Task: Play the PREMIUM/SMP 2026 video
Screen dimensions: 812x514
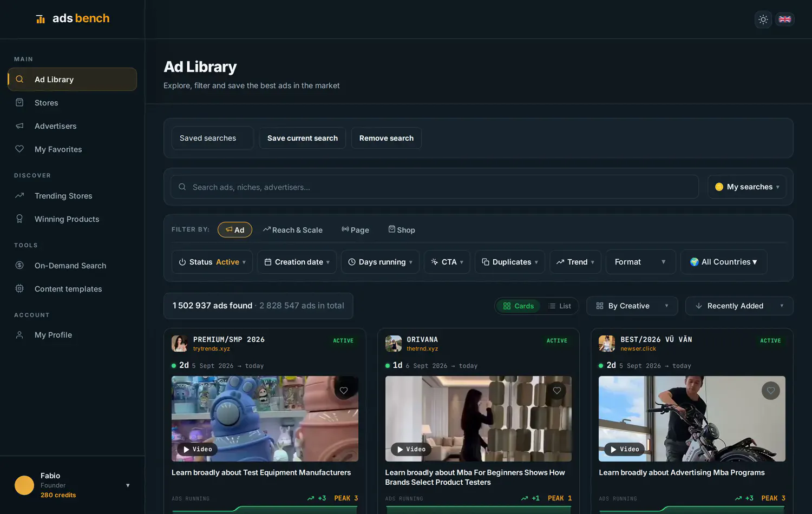Action: (198, 449)
